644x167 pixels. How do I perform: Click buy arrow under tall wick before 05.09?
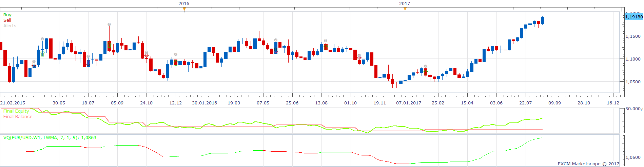point(109,45)
